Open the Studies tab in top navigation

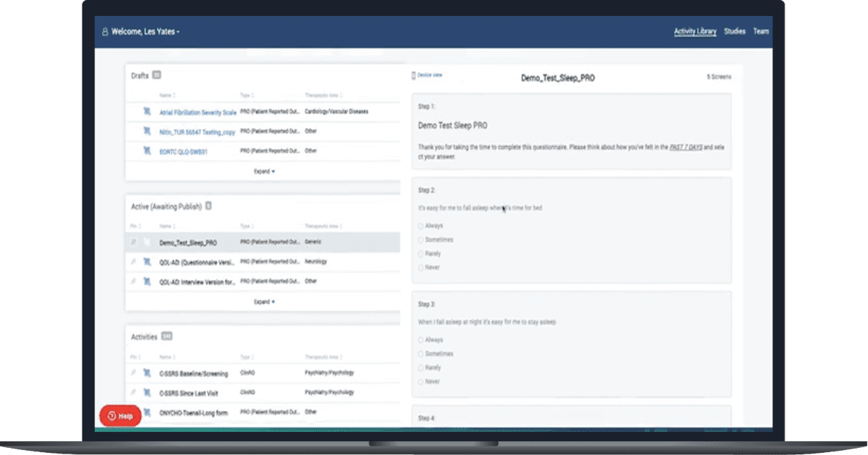(734, 32)
